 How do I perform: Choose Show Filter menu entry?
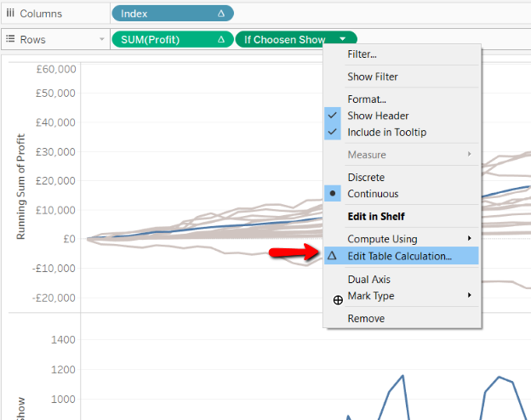click(x=373, y=77)
